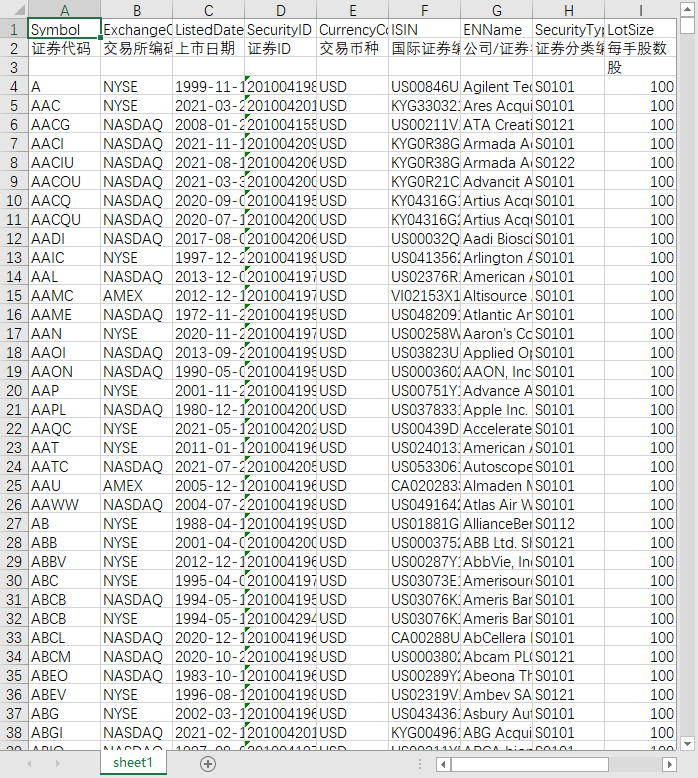Select the SecurityID header cell
The height and width of the screenshot is (778, 698).
[280, 29]
